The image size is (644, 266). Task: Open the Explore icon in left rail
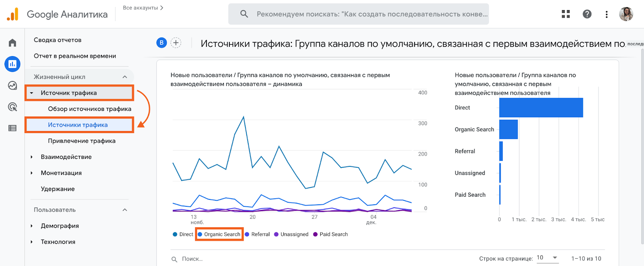[x=12, y=85]
